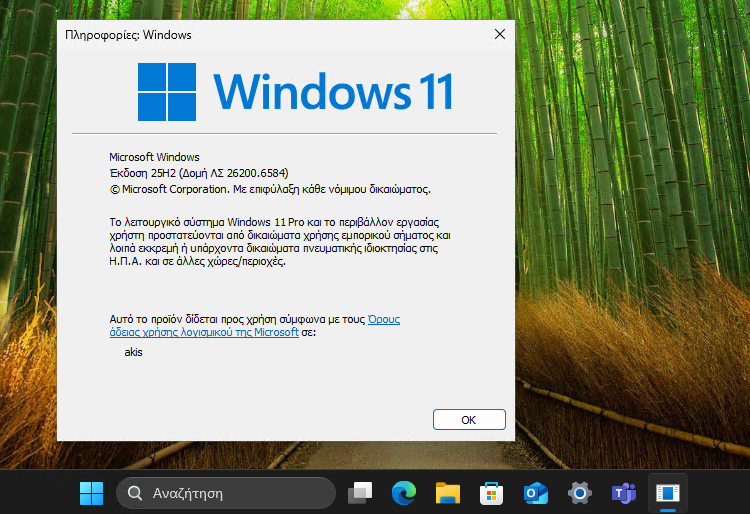Launch Outlook from the taskbar
The width and height of the screenshot is (750, 514).
click(x=536, y=493)
